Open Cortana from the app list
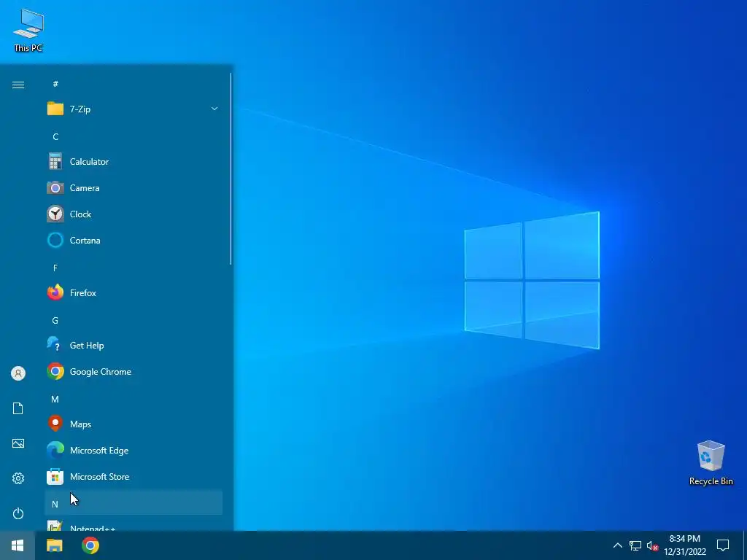This screenshot has width=747, height=560. pyautogui.click(x=133, y=241)
